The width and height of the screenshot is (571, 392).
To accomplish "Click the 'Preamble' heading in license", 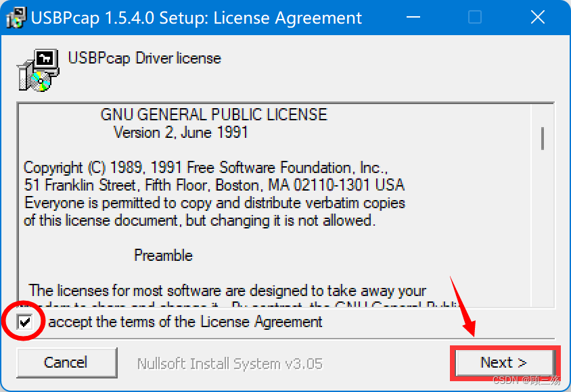I will click(163, 255).
